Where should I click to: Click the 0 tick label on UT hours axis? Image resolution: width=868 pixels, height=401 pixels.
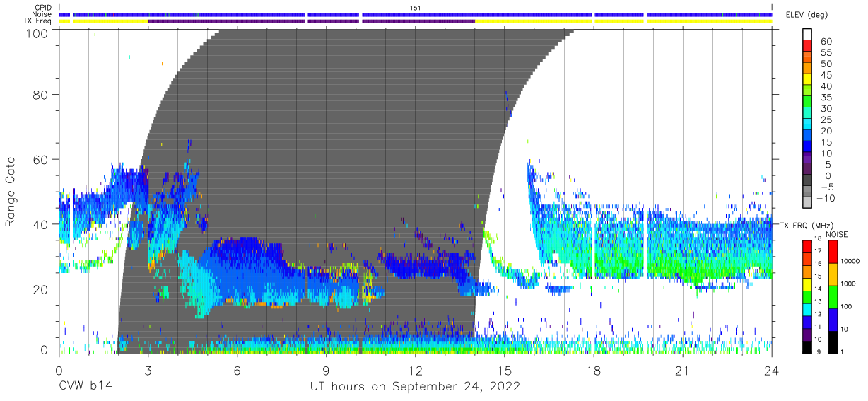[x=59, y=370]
